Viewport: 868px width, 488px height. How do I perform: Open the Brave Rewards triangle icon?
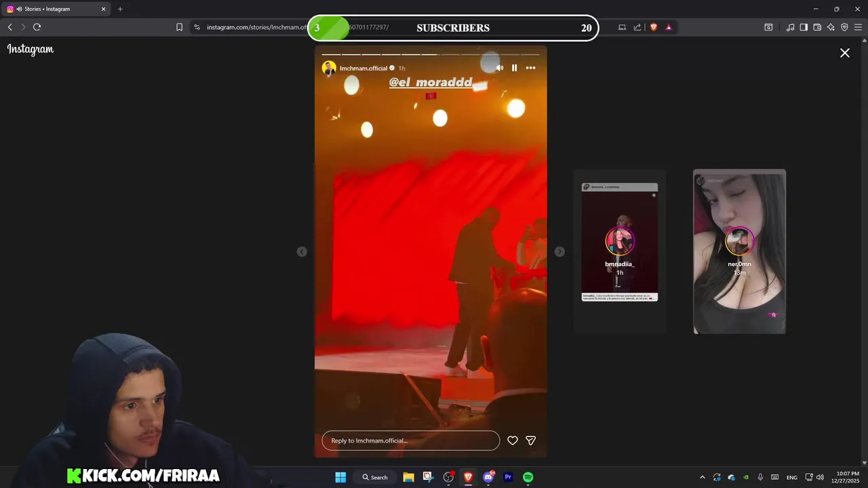[x=669, y=27]
